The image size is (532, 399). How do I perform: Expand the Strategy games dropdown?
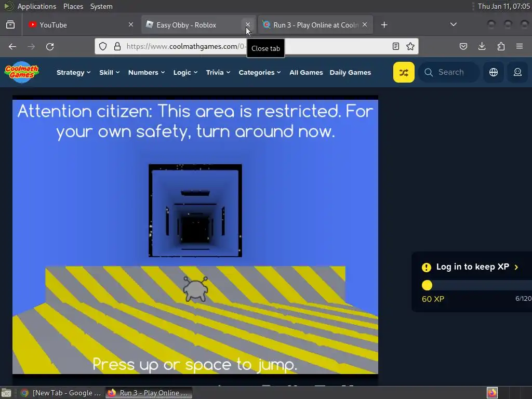click(73, 72)
